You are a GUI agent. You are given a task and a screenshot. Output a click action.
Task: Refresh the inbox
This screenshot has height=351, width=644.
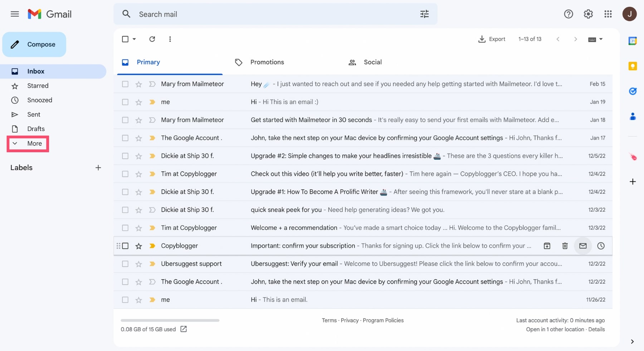(x=152, y=39)
